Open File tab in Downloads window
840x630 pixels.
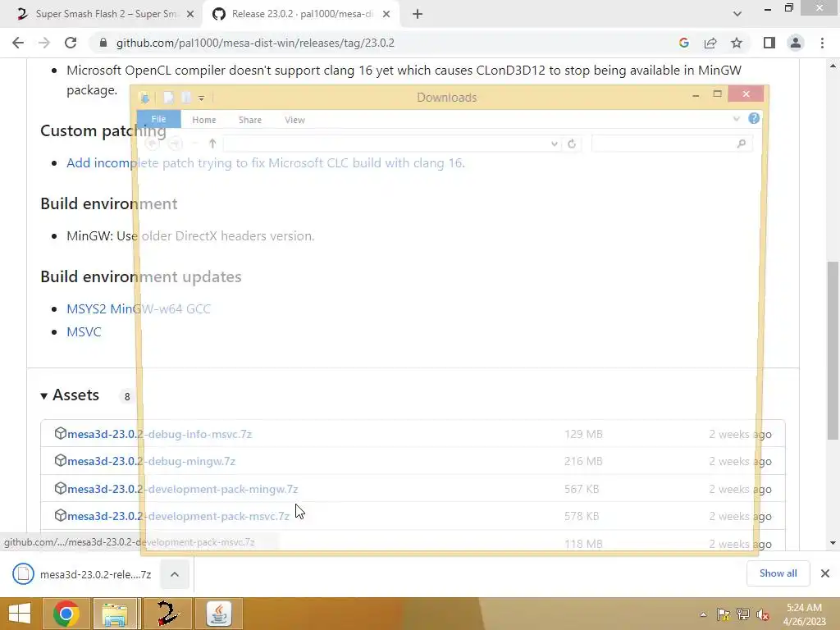158,119
